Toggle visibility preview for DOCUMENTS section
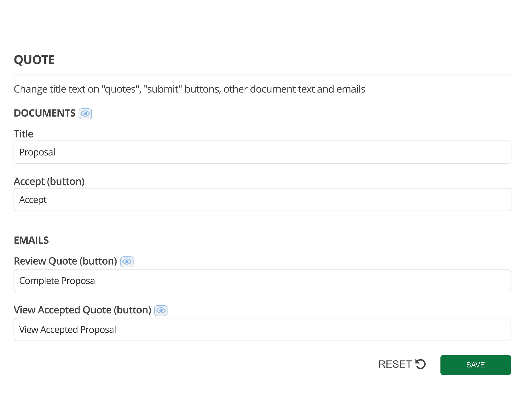The height and width of the screenshot is (420, 525). (x=85, y=114)
